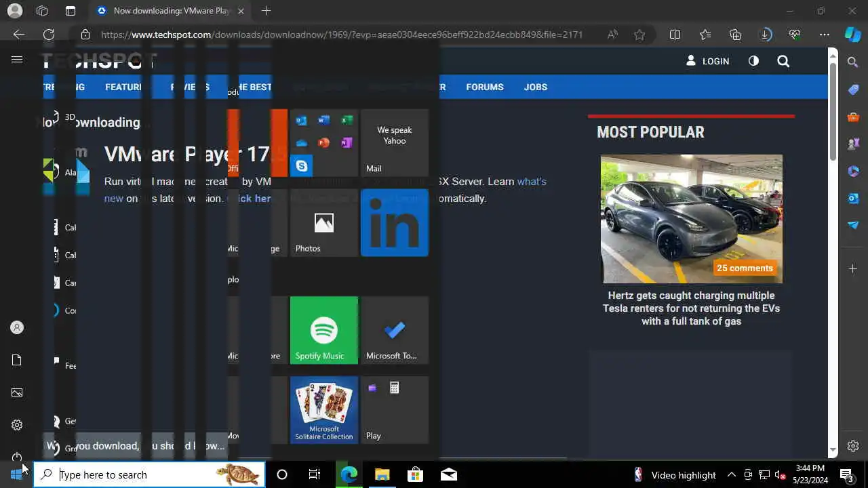This screenshot has width=868, height=488.
Task: Open Pictures from the Start menu rail
Action: (x=17, y=392)
